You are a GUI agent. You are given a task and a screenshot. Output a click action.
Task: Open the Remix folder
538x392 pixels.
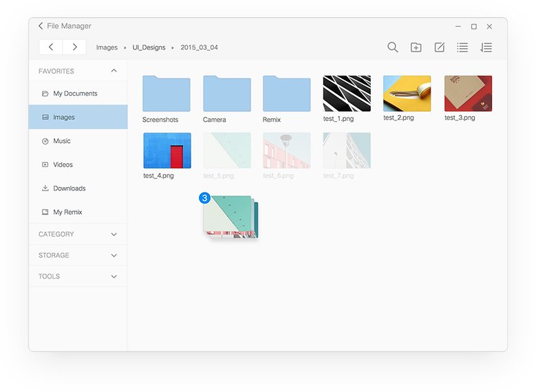(x=287, y=94)
